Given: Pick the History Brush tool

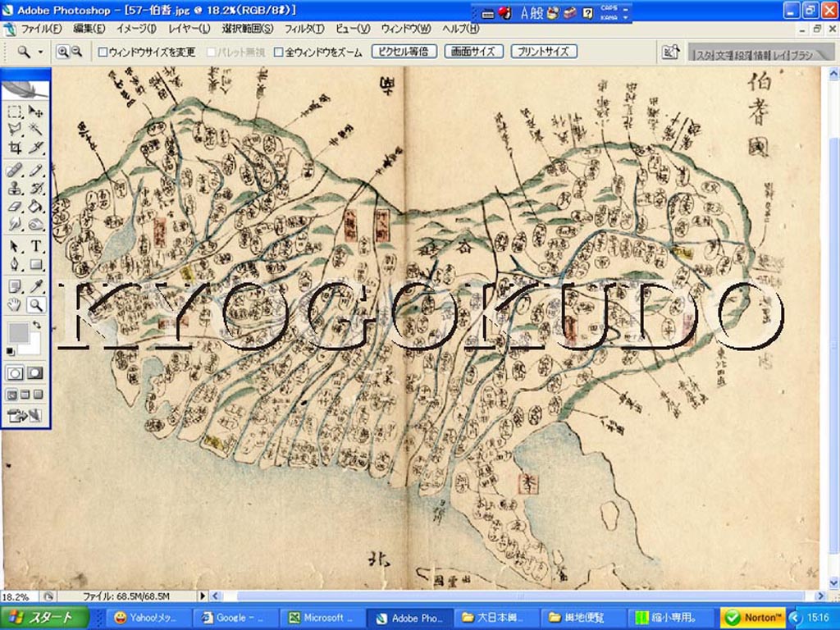Looking at the screenshot, I should 36,188.
